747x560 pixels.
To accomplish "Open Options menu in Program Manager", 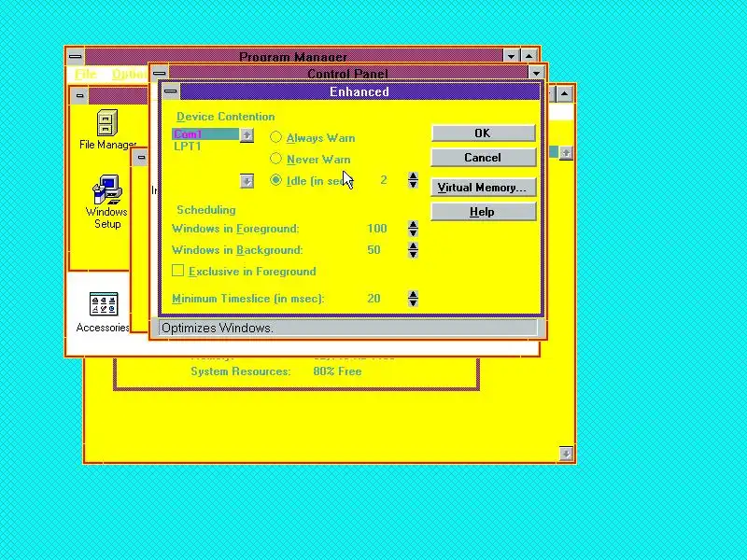I will click(x=130, y=75).
